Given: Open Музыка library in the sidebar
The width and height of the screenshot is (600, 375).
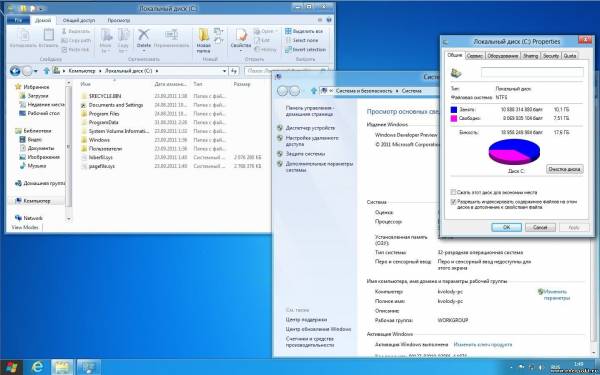Looking at the screenshot, I should click(x=33, y=166).
